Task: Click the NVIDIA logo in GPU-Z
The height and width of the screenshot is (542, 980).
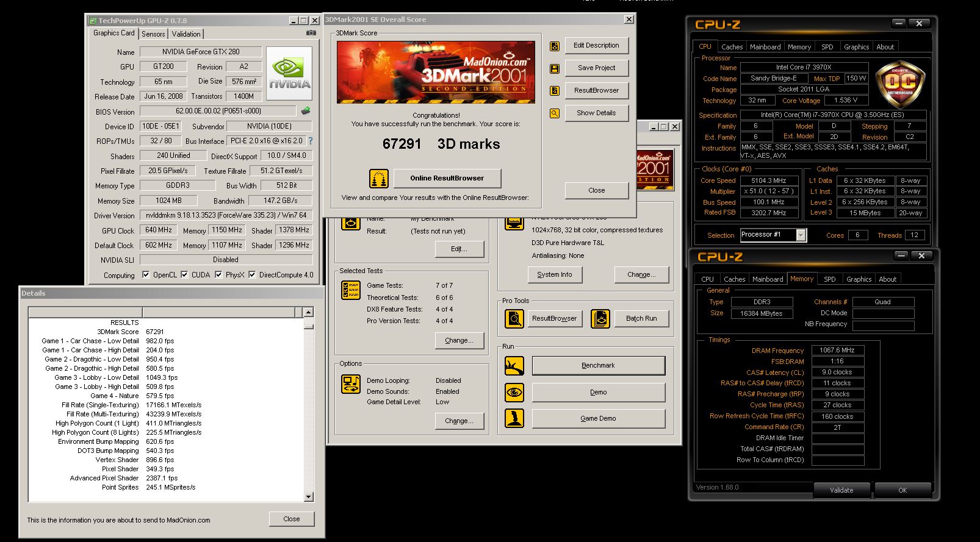Action: (x=290, y=73)
